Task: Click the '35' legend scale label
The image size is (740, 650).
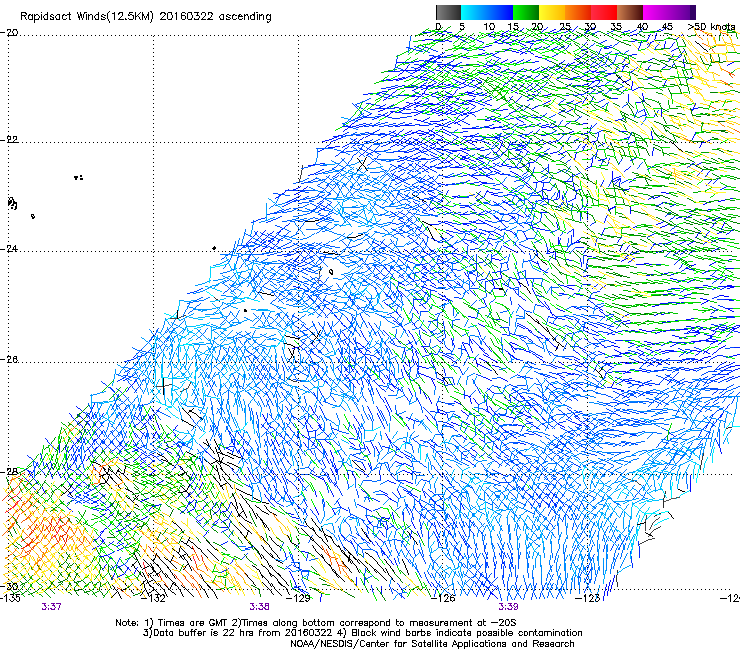Action: (616, 27)
